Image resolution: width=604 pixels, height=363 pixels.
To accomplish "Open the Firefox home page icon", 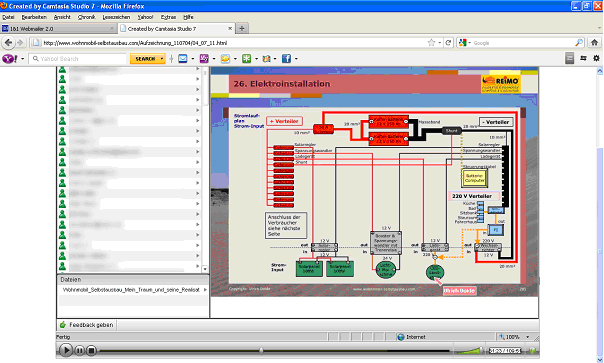I will pyautogui.click(x=594, y=42).
